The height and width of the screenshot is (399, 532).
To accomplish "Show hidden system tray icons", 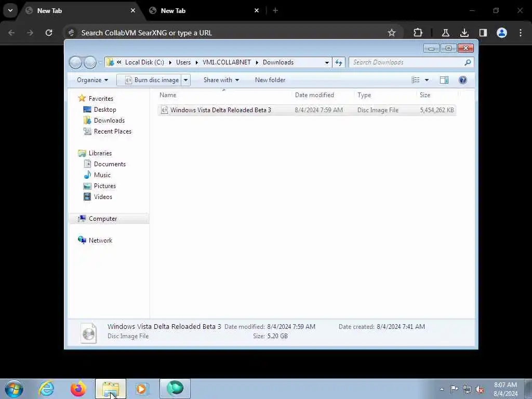I will point(442,390).
